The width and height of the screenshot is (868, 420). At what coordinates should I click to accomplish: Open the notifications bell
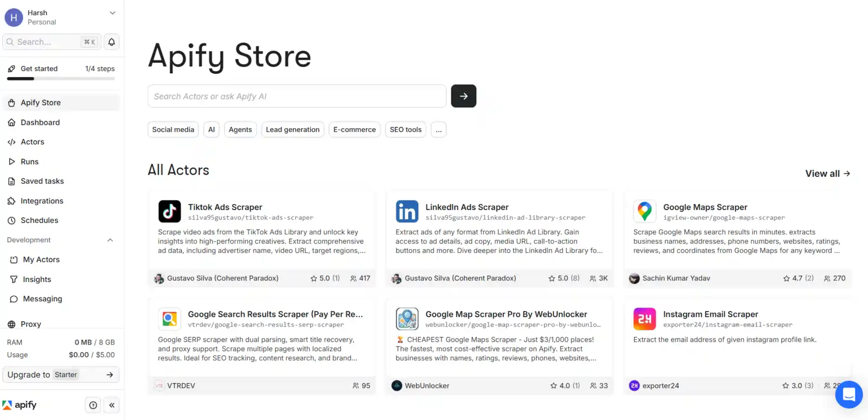(111, 42)
